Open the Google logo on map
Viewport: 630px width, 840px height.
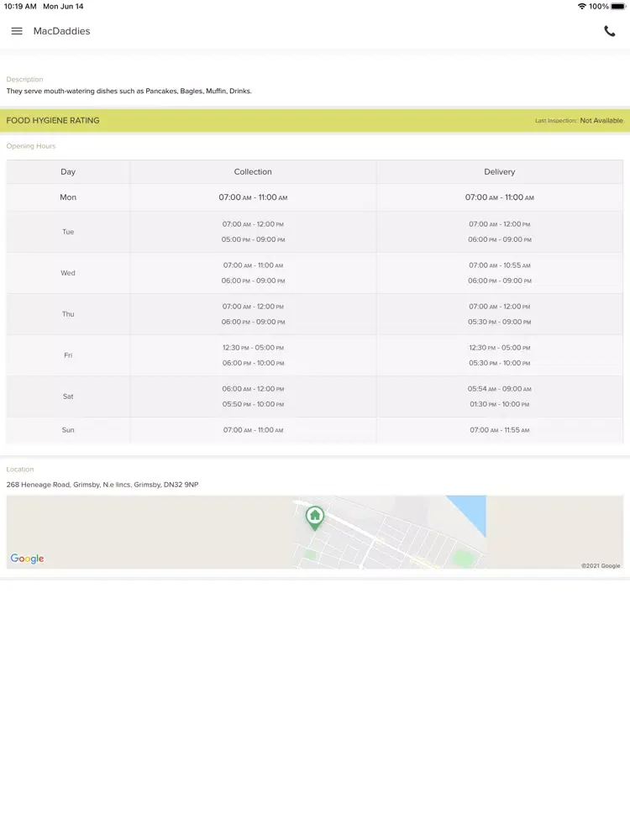coord(28,559)
